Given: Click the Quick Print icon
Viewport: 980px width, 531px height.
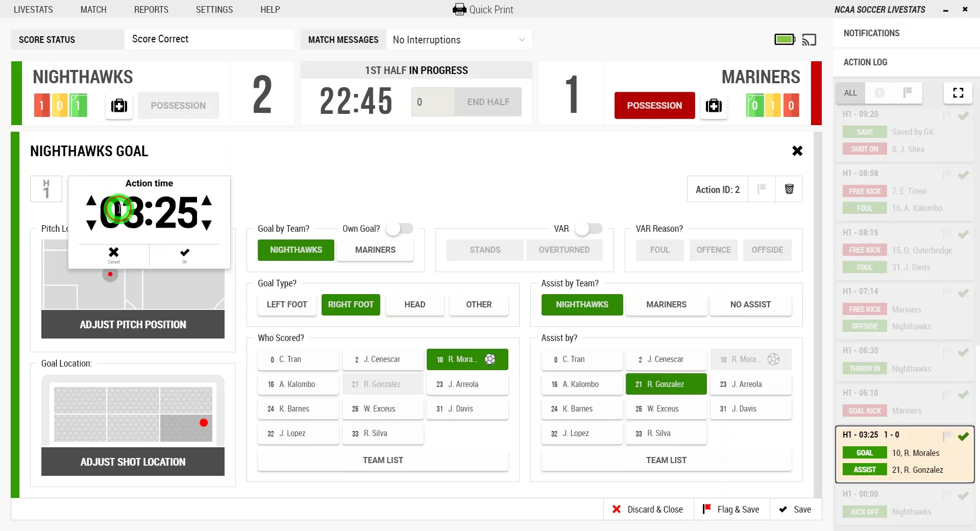Looking at the screenshot, I should click(x=459, y=9).
